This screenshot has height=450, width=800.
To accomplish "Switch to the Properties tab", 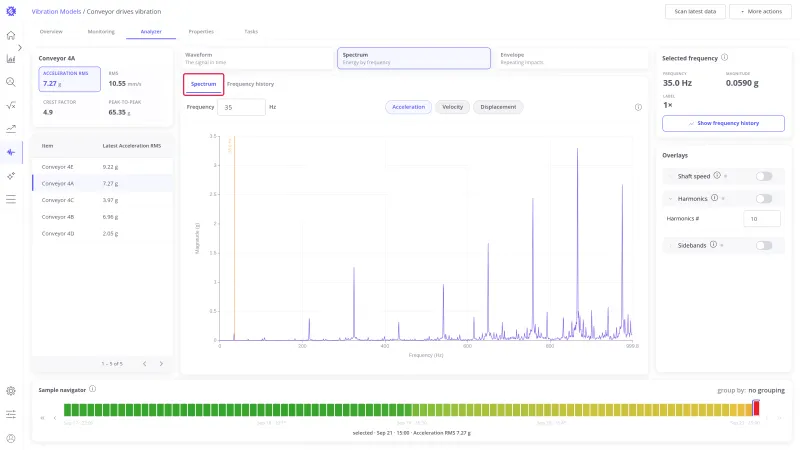I will pyautogui.click(x=201, y=32).
